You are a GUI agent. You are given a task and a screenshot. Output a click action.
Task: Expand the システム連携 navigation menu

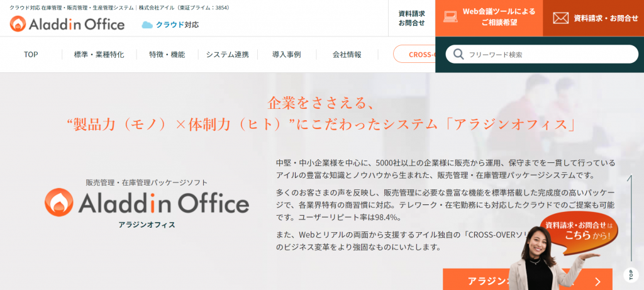point(227,55)
